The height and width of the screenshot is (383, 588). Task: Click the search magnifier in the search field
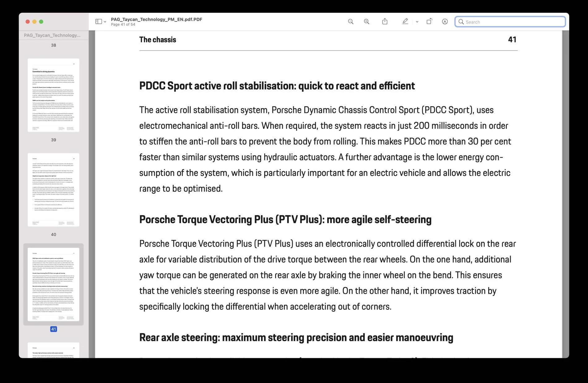(461, 22)
